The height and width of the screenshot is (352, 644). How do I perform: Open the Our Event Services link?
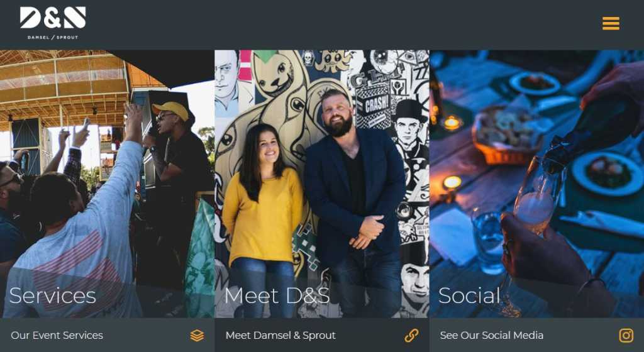(x=57, y=335)
